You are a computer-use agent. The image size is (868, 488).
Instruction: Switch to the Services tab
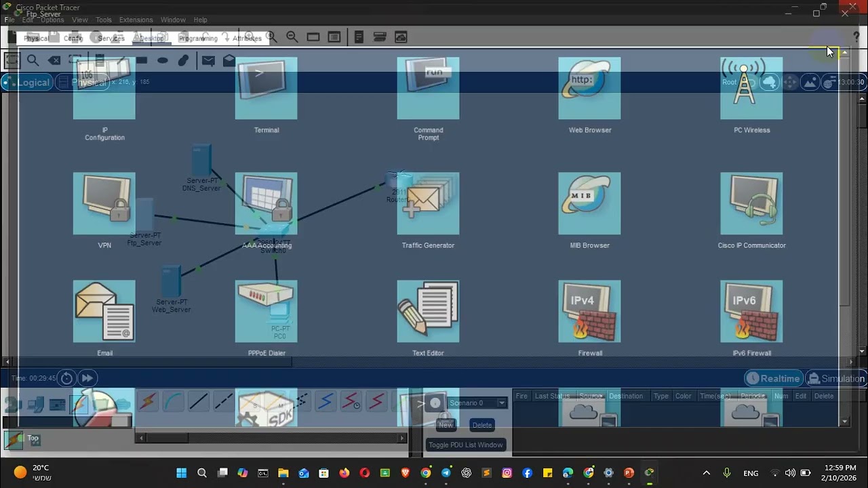pyautogui.click(x=111, y=39)
